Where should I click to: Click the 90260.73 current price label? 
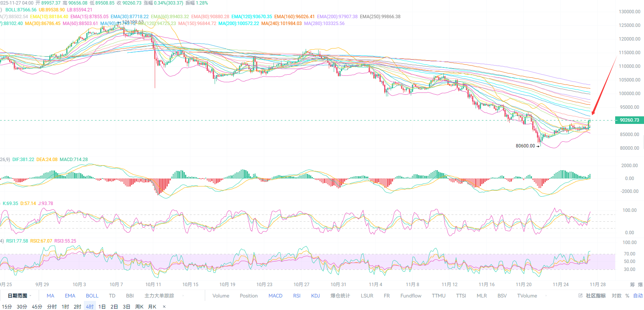(629, 120)
